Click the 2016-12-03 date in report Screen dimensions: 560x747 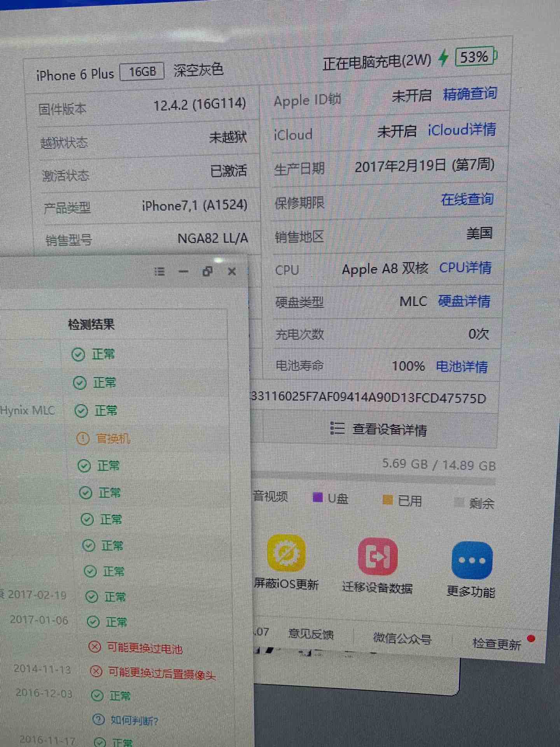pos(44,693)
